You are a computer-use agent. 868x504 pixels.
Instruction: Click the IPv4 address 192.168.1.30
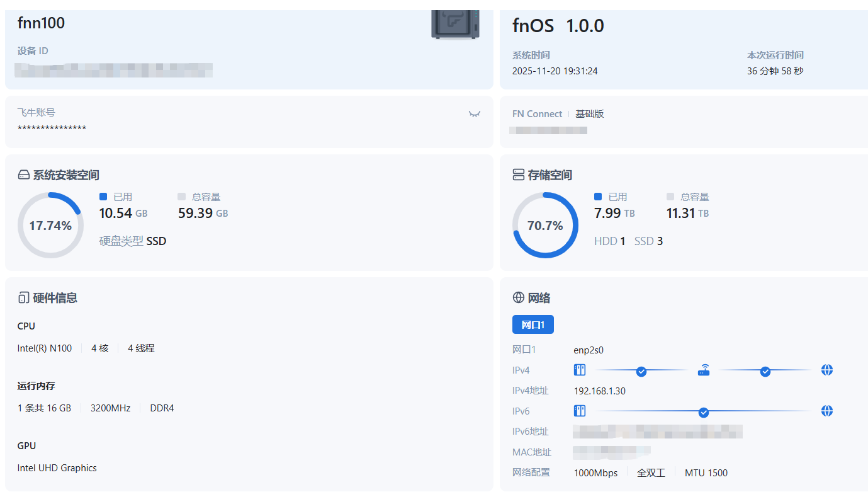click(600, 391)
